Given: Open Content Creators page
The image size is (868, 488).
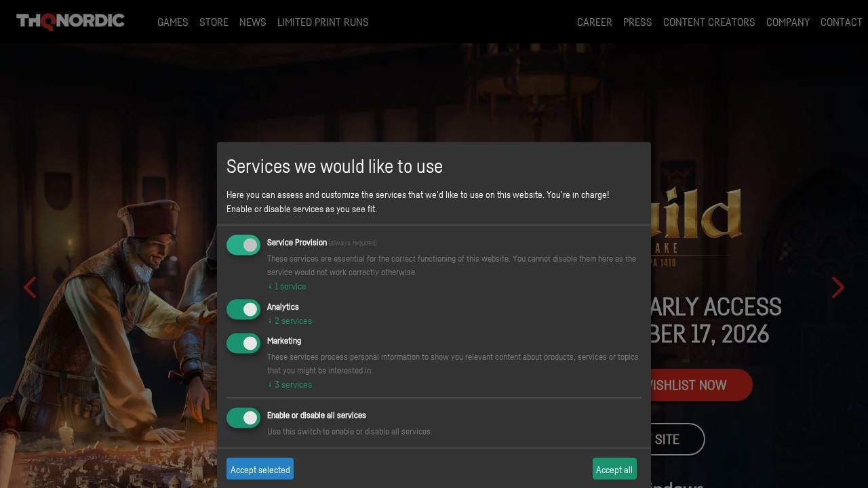Looking at the screenshot, I should click(709, 22).
